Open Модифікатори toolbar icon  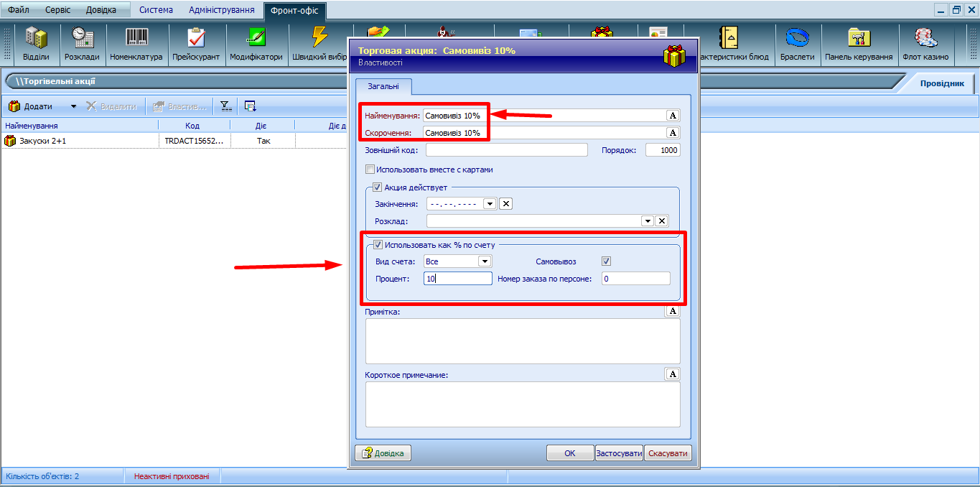click(256, 44)
